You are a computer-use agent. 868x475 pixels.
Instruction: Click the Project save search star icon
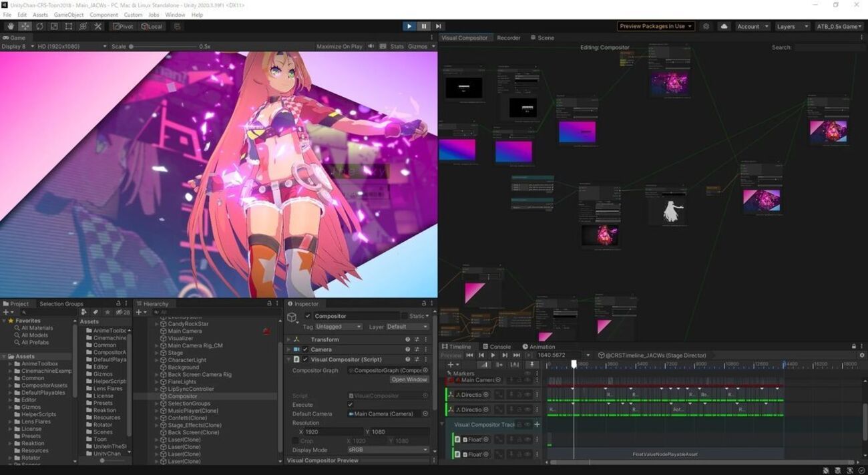(107, 312)
